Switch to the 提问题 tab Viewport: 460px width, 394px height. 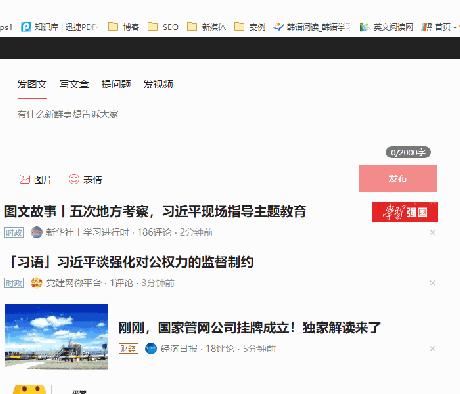click(x=116, y=84)
